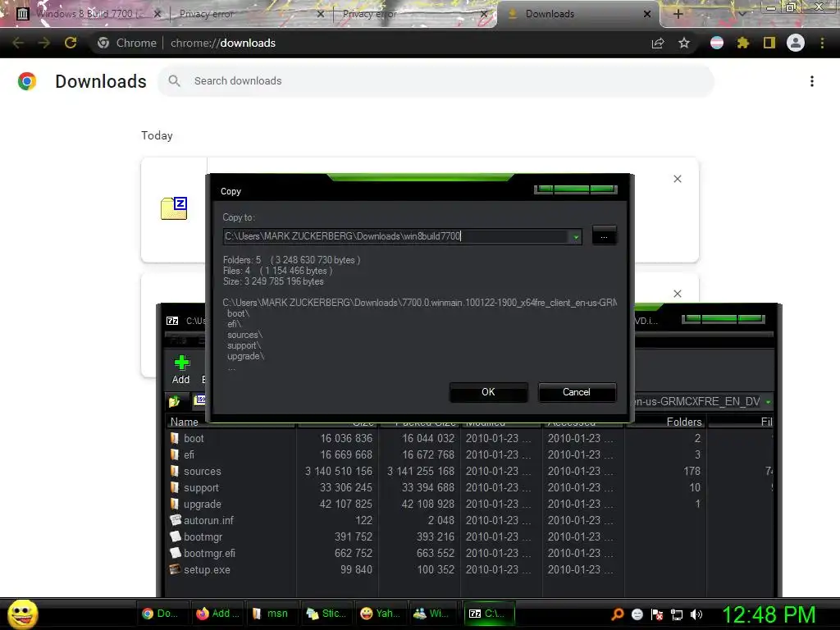Select the support folder in 7-Zip

(x=201, y=488)
